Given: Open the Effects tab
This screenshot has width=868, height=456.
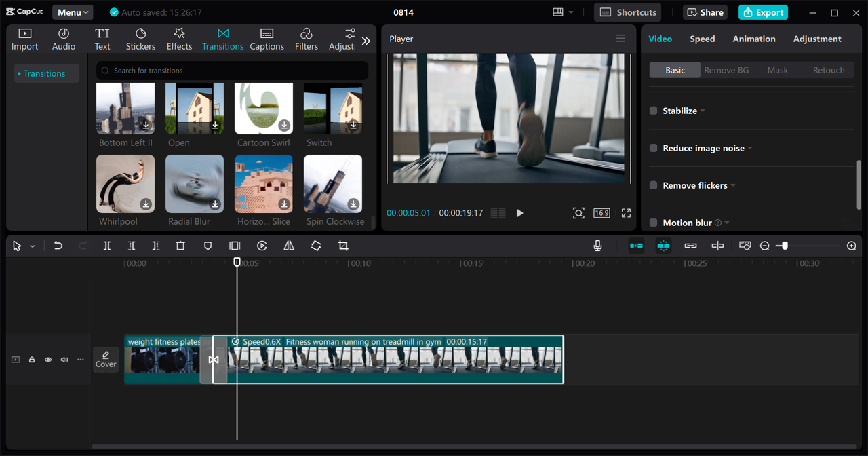Looking at the screenshot, I should tap(179, 39).
